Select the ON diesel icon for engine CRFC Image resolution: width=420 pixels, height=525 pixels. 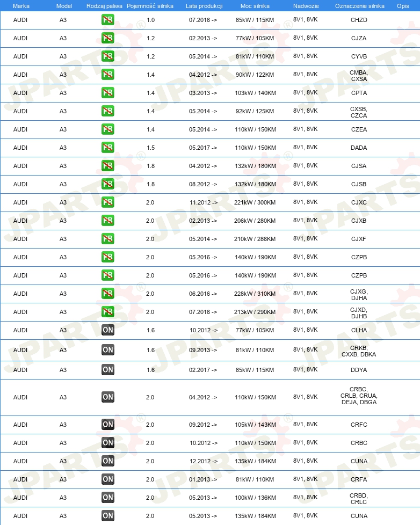(x=108, y=425)
